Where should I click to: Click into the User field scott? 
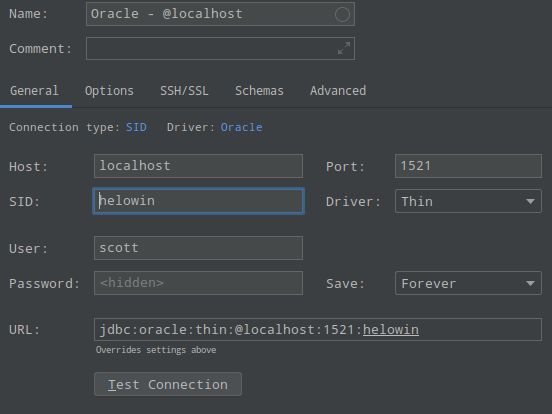pos(198,248)
